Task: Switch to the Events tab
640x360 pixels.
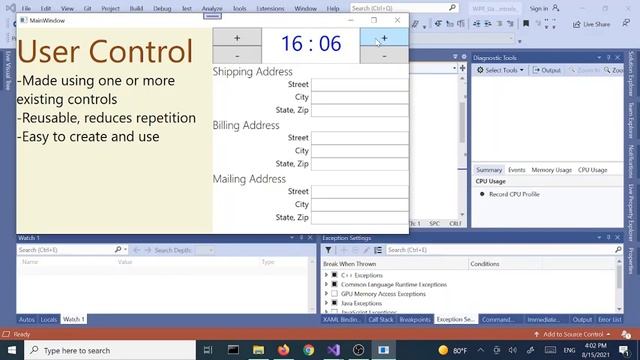Action: click(516, 170)
